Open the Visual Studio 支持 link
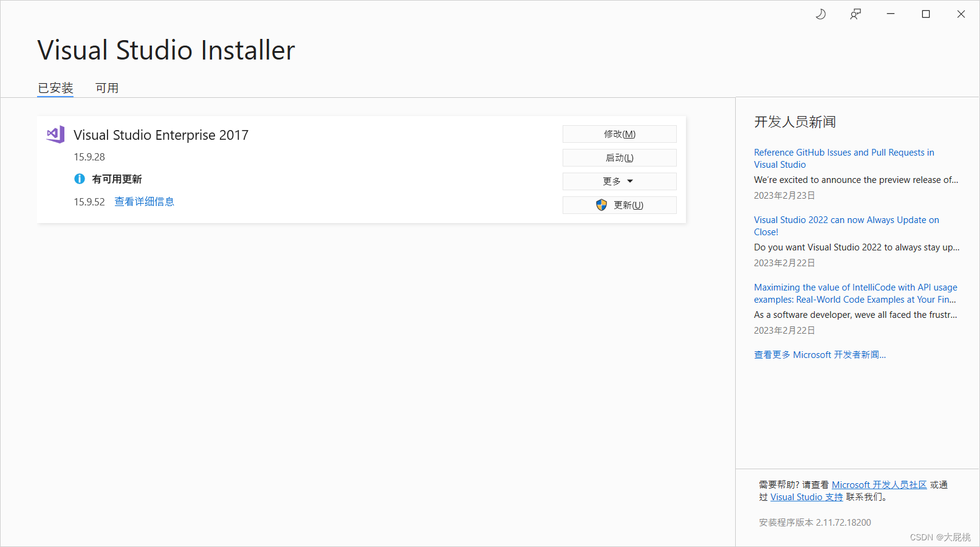 click(806, 497)
